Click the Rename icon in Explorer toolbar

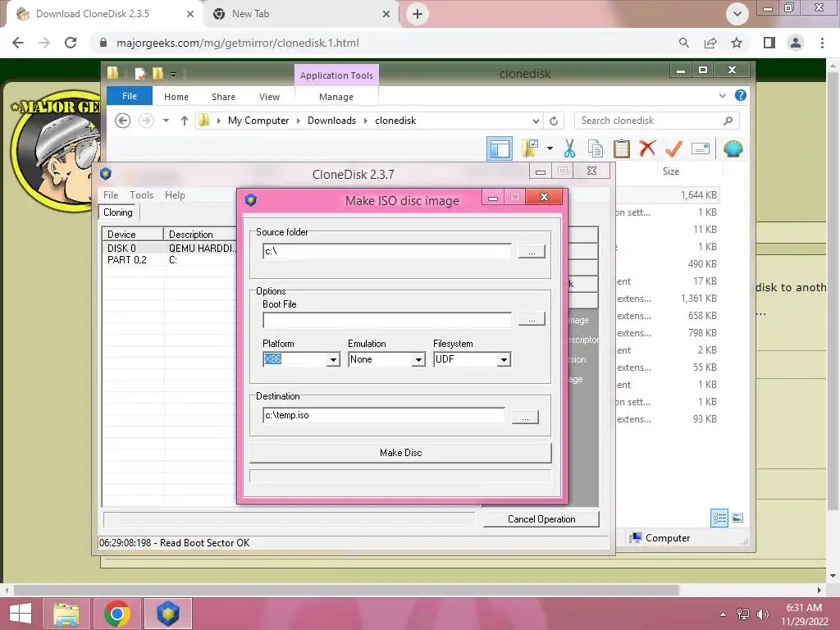(x=701, y=148)
